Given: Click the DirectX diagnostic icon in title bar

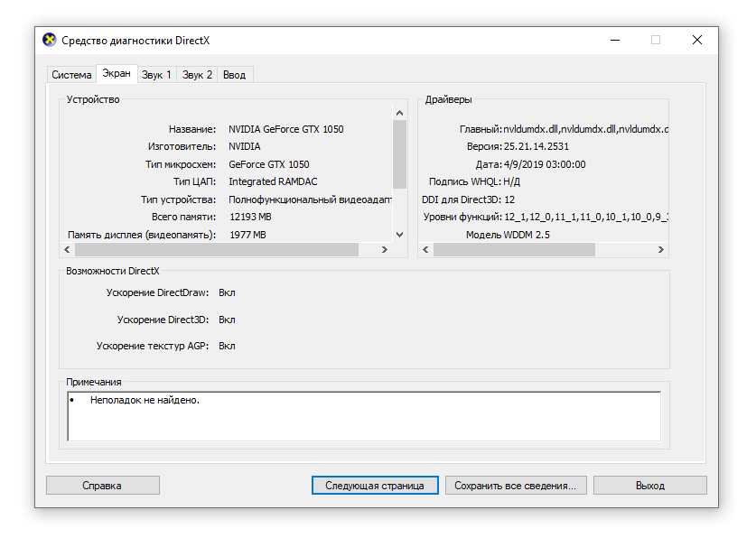Looking at the screenshot, I should click(49, 40).
